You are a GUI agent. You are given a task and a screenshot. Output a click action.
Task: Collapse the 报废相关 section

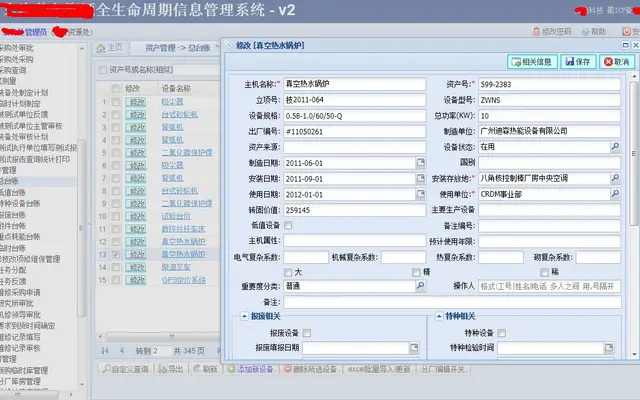click(x=244, y=316)
